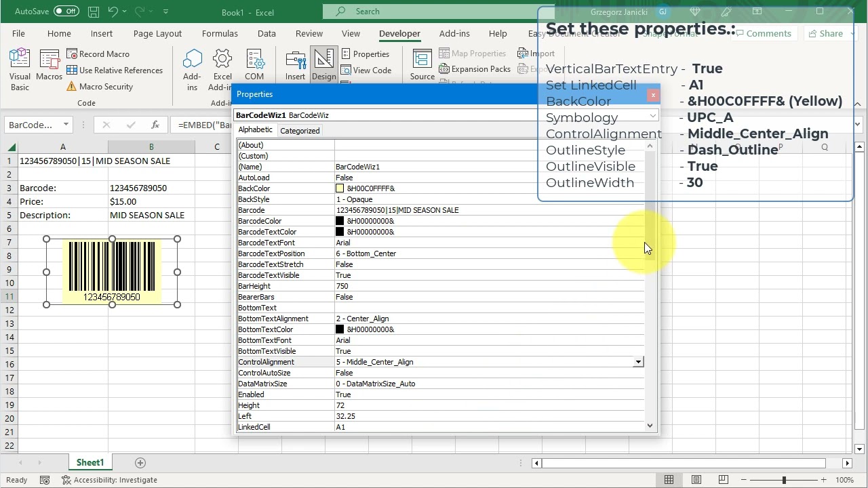This screenshot has height=488, width=868.
Task: Click the BottomTextColor black swatch
Action: click(x=340, y=329)
